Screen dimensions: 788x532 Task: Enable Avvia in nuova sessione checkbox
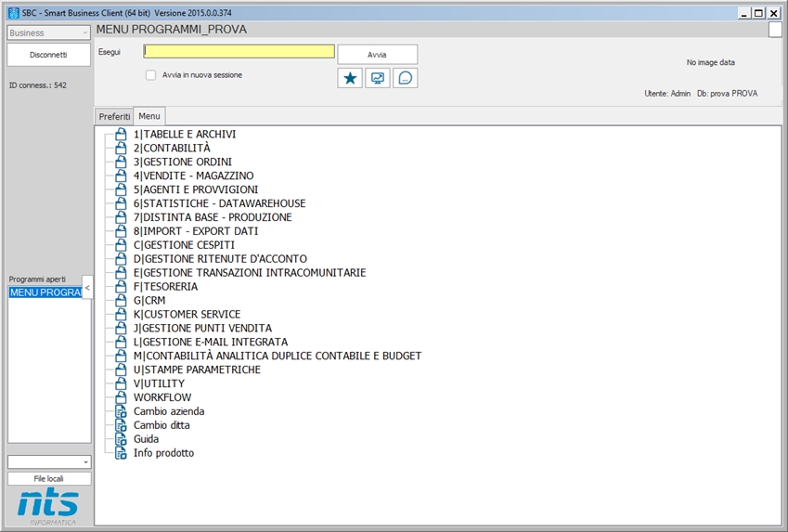tap(150, 75)
